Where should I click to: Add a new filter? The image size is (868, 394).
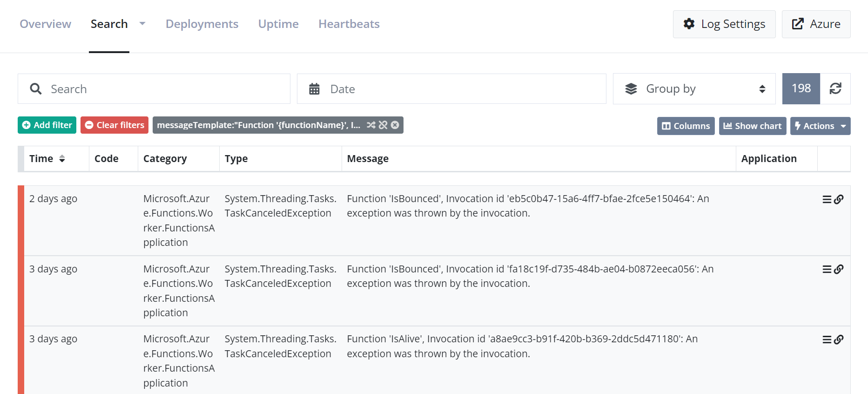tap(47, 125)
